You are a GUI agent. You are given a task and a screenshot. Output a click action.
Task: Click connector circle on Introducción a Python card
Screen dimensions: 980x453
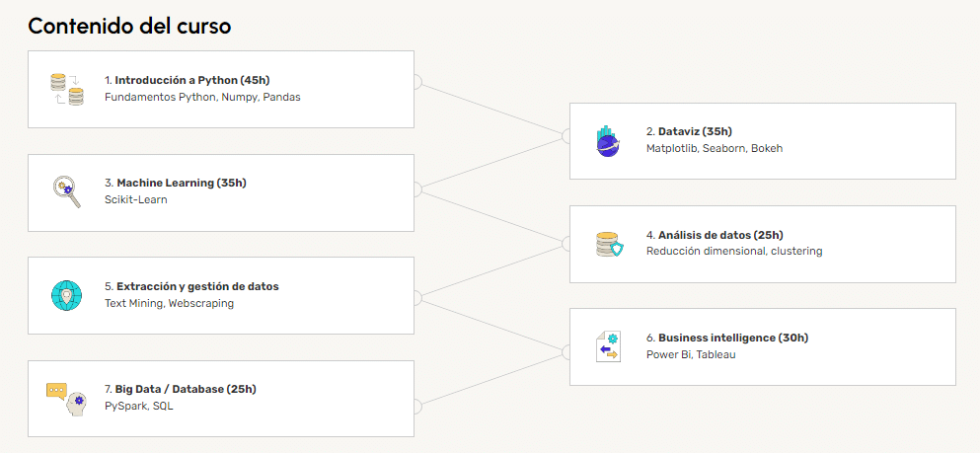(x=415, y=83)
